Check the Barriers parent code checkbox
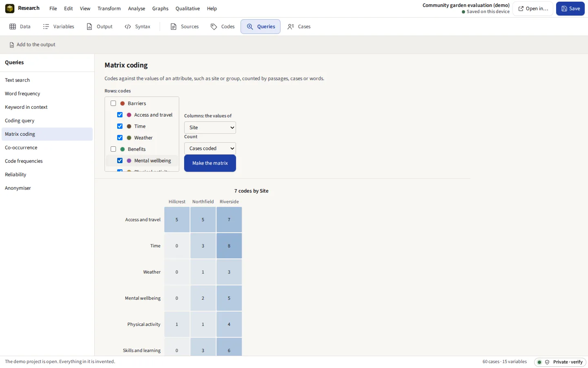 coord(114,103)
